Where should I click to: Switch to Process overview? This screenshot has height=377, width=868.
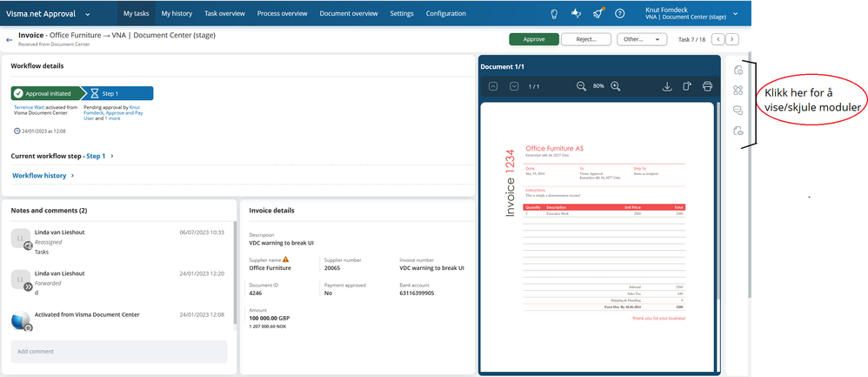pos(283,13)
